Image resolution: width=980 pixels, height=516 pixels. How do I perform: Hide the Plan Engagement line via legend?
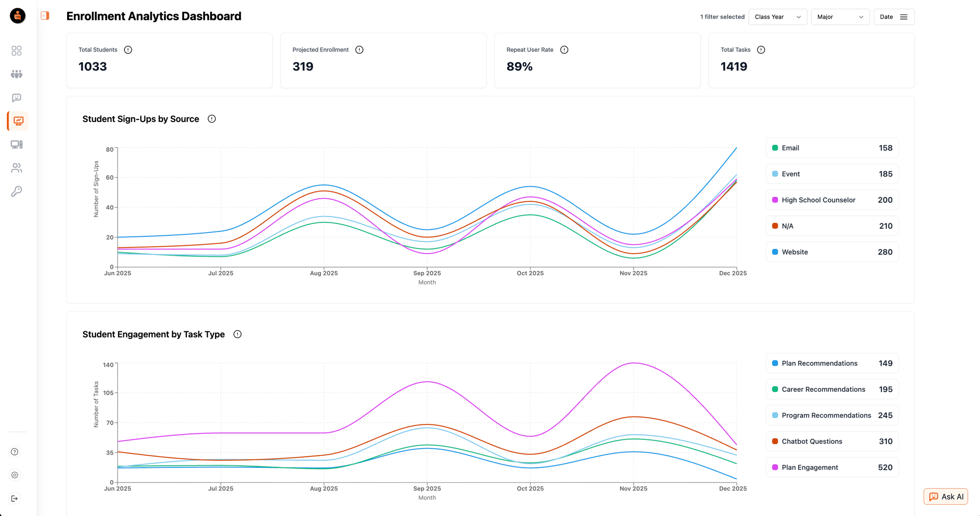(x=832, y=467)
